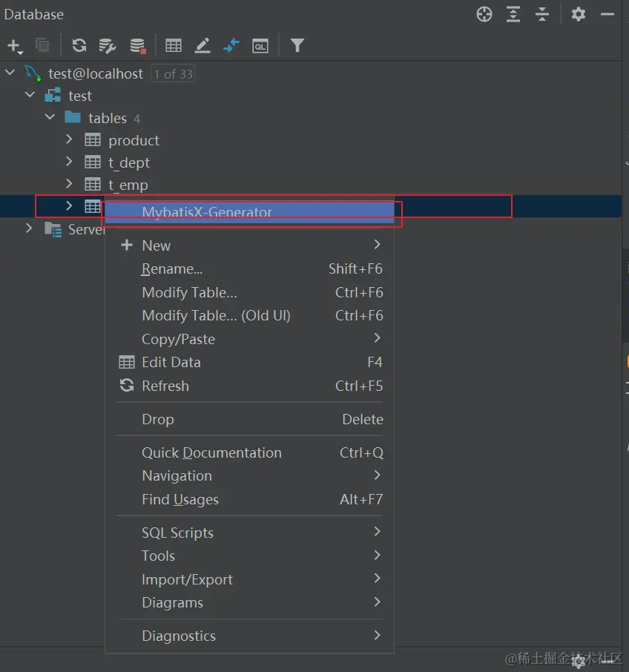Hide the Database panel with minus icon
This screenshot has height=672, width=629.
tap(607, 15)
